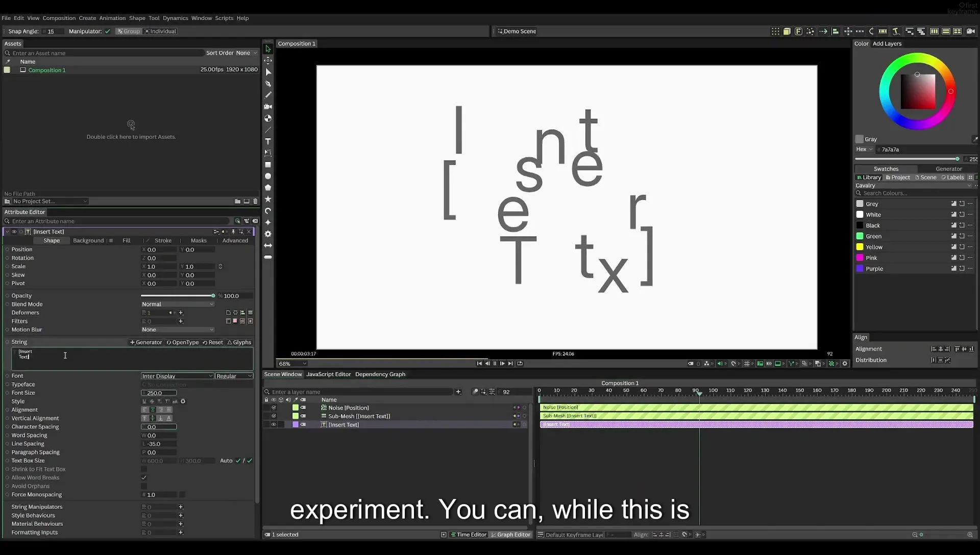Switch to the JavaScript Editor tab
The height and width of the screenshot is (555, 980).
pos(329,374)
